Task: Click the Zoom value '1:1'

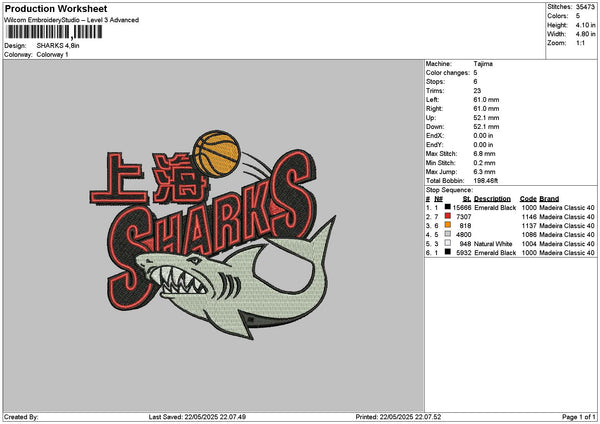Action: click(580, 43)
